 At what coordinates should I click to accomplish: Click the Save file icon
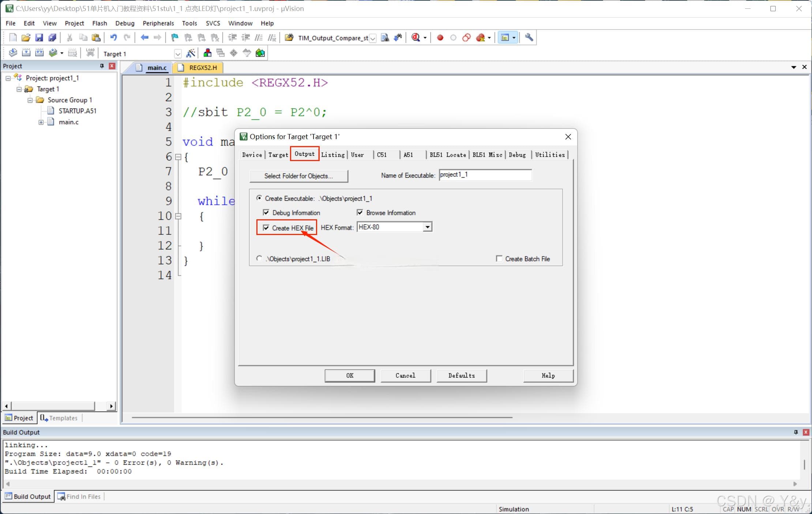click(x=39, y=38)
